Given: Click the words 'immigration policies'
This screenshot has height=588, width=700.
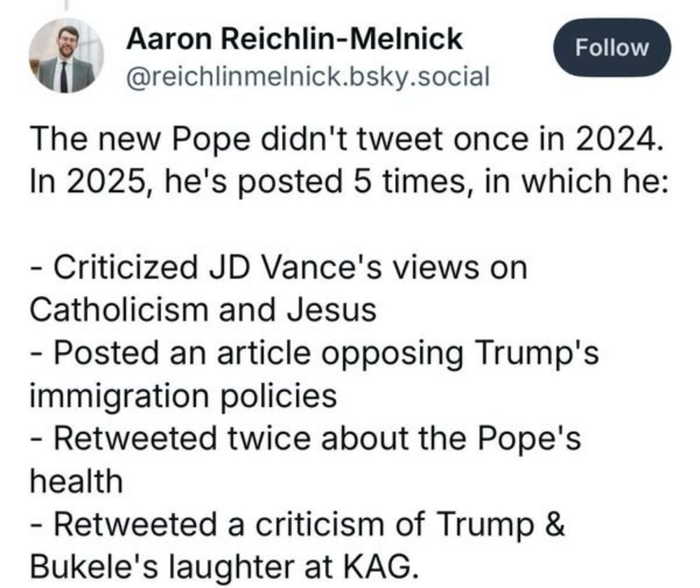Looking at the screenshot, I should click(183, 396).
